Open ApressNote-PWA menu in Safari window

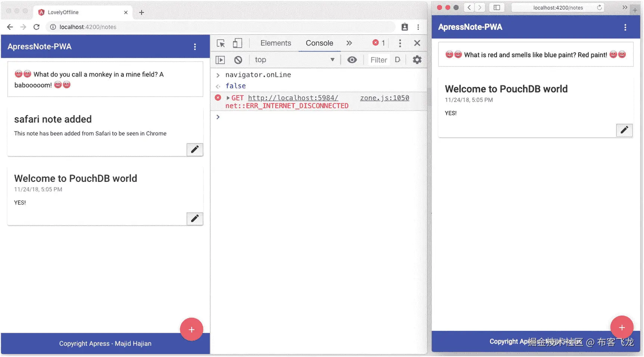click(x=625, y=27)
